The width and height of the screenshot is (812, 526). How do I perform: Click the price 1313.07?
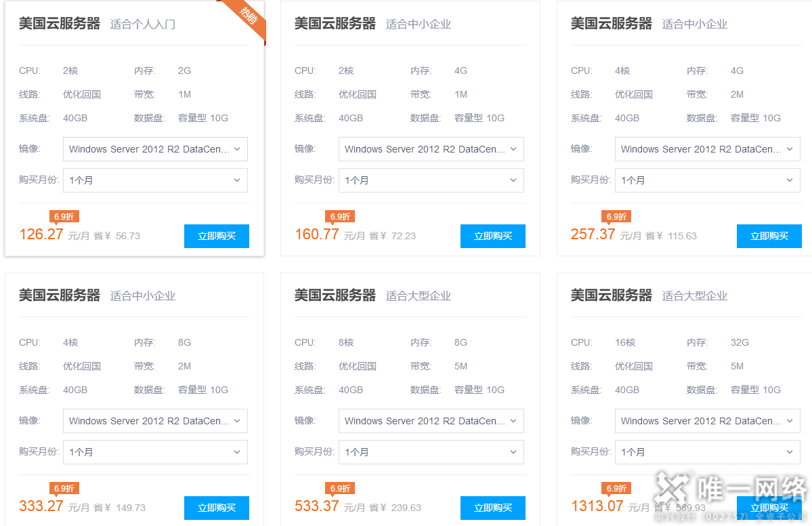(597, 506)
